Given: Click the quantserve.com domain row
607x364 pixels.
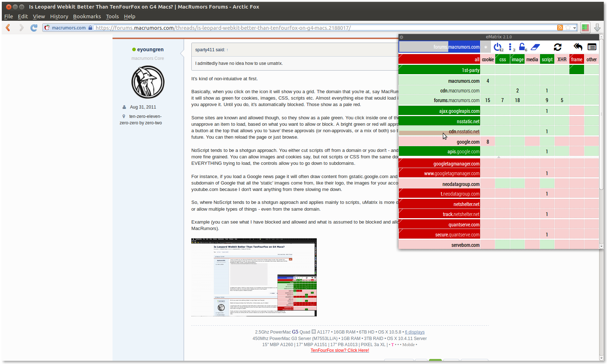Looking at the screenshot, I should 439,225.
